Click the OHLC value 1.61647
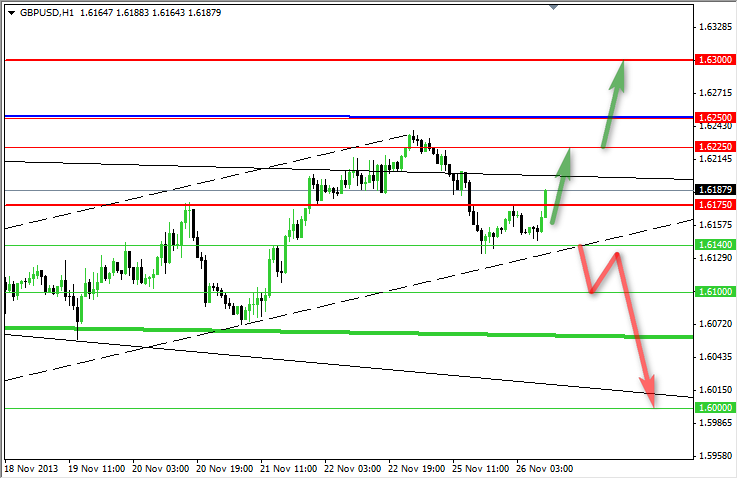 [96, 13]
